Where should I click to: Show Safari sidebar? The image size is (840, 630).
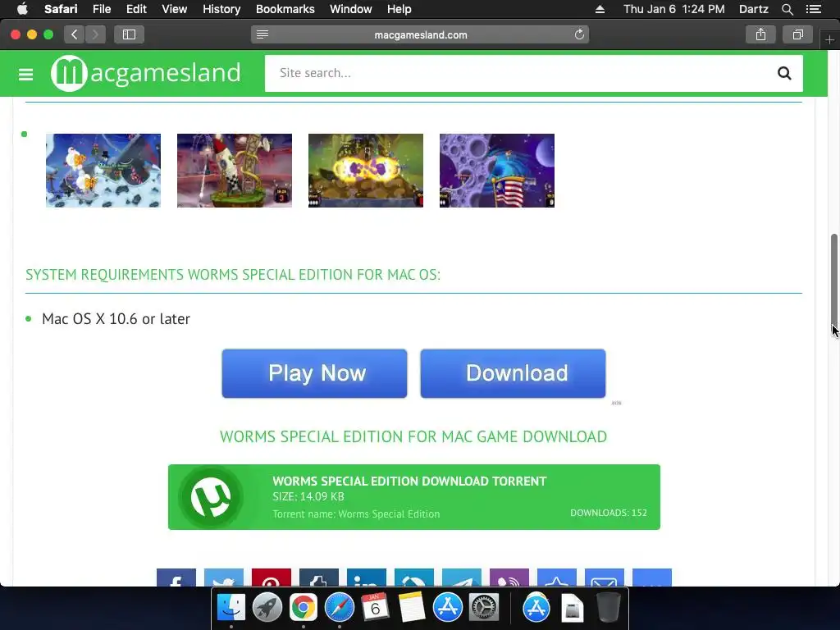click(x=129, y=34)
